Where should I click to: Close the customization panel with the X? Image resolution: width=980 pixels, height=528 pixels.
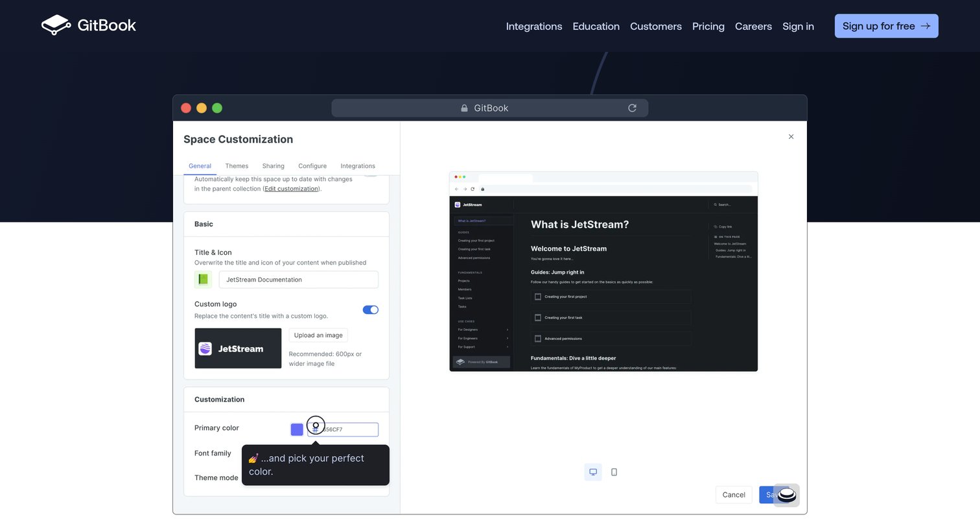(791, 137)
